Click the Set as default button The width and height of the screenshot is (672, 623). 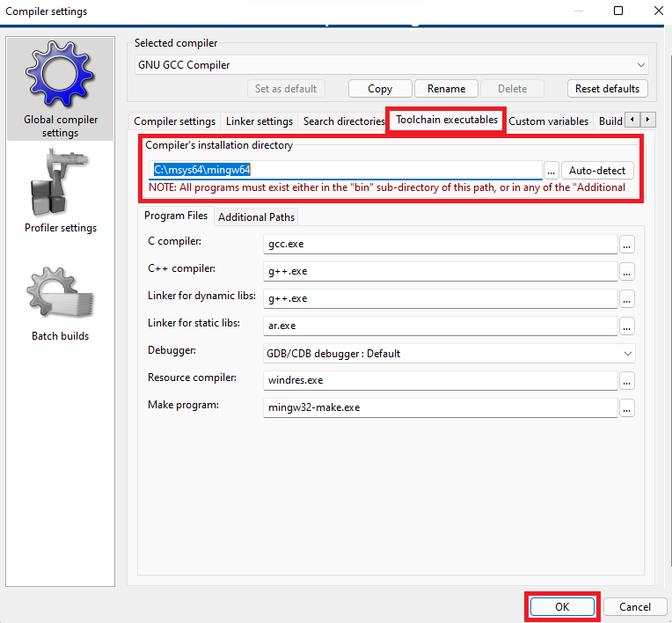[x=286, y=89]
